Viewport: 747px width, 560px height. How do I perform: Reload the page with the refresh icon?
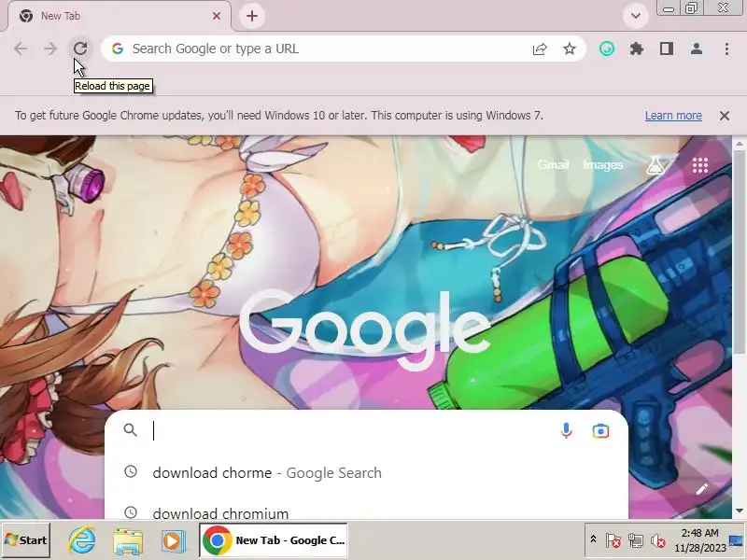pyautogui.click(x=80, y=49)
